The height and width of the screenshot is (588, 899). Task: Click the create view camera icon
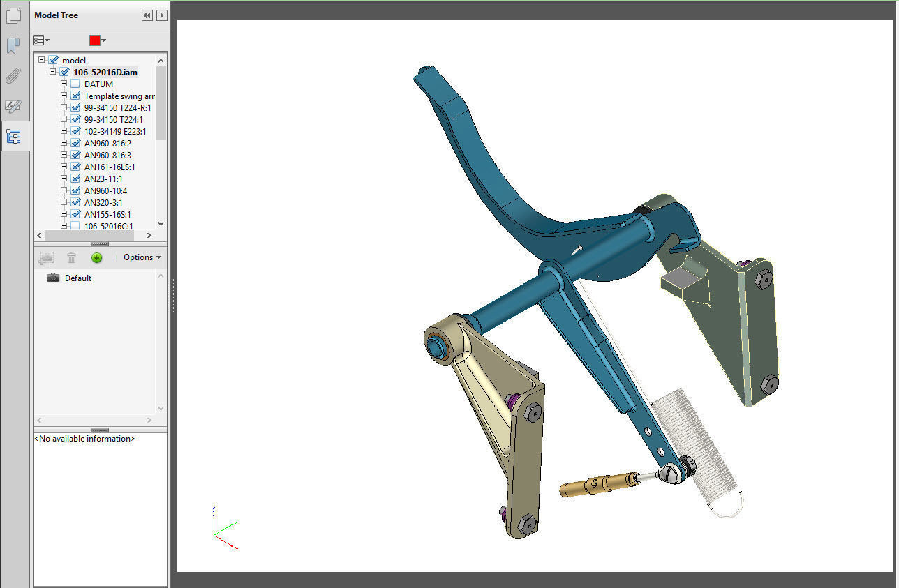(46, 257)
